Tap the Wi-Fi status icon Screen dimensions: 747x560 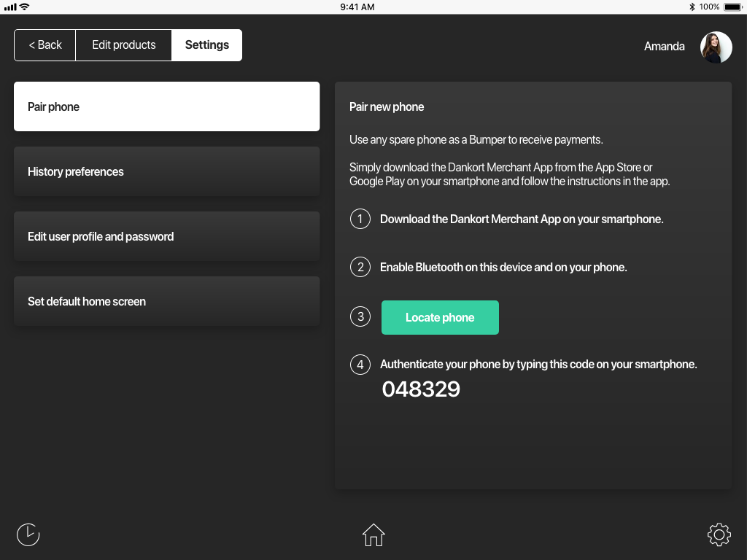(x=24, y=7)
